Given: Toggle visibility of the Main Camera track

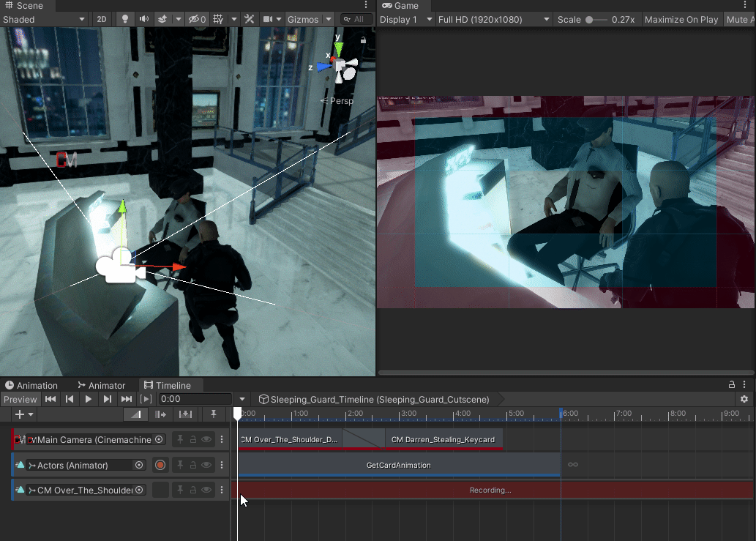Looking at the screenshot, I should coord(206,440).
